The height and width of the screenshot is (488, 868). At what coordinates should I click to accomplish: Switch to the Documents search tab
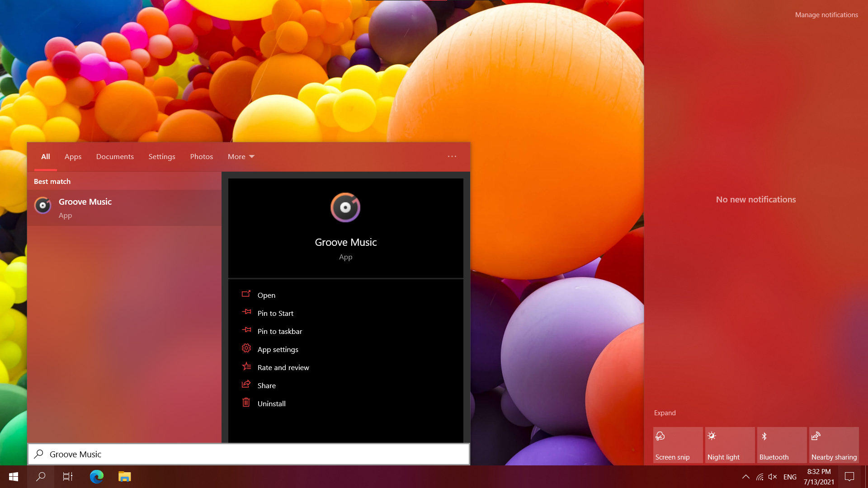(x=115, y=156)
